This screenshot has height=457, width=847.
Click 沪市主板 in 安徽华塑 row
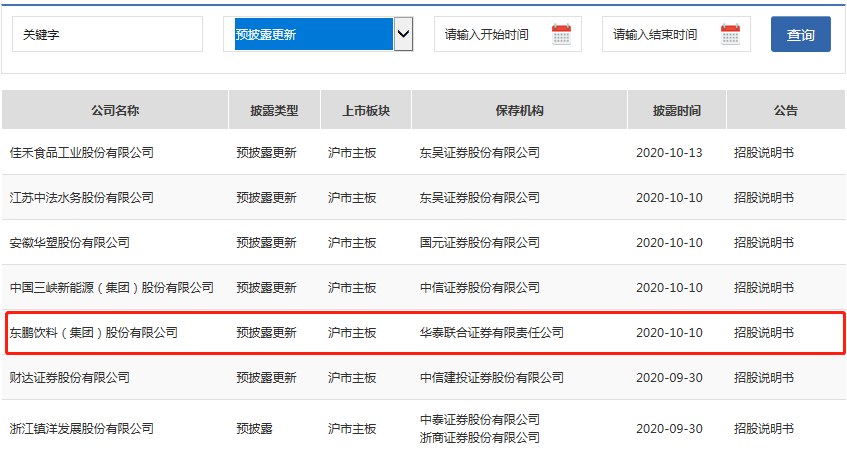click(352, 243)
